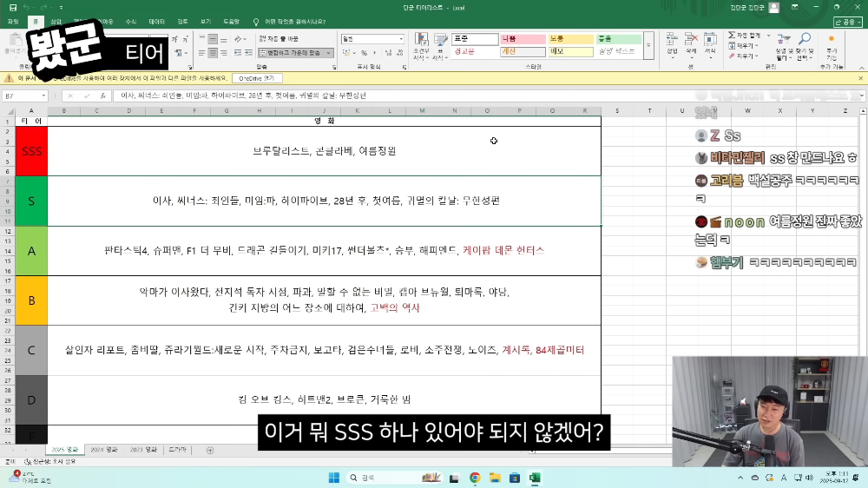Click the Save icon in quick access toolbar

point(13,8)
